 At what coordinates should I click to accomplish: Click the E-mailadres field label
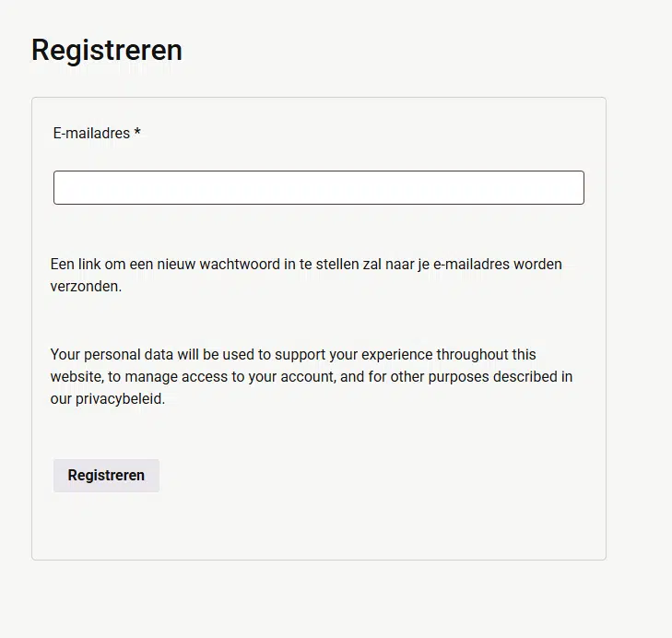[91, 133]
